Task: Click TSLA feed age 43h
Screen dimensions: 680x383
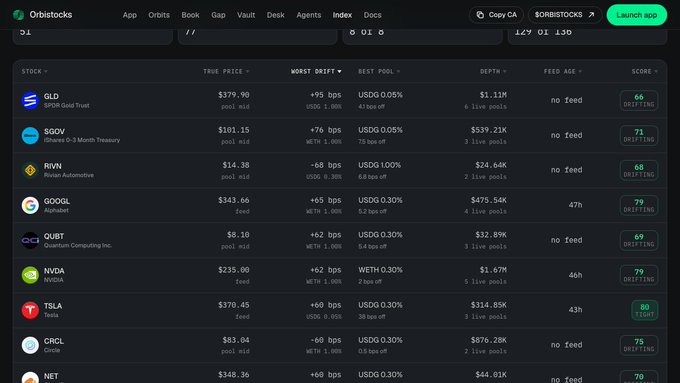Action: coord(575,310)
